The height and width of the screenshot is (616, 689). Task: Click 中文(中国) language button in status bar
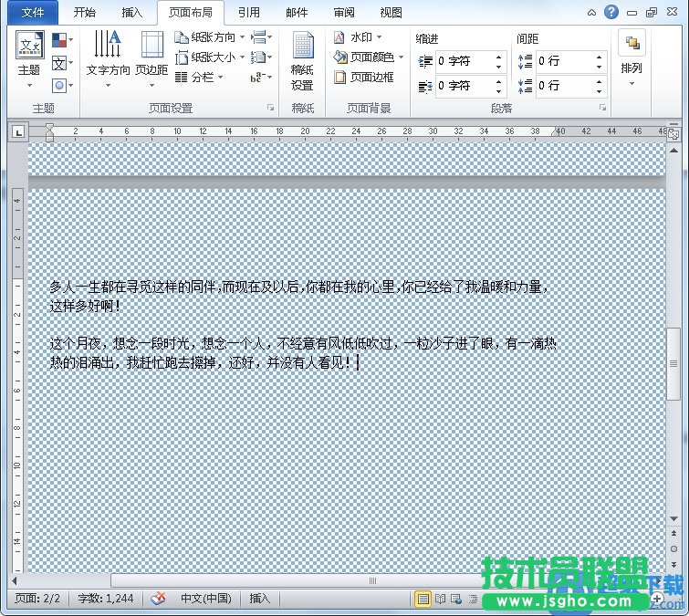(x=205, y=599)
